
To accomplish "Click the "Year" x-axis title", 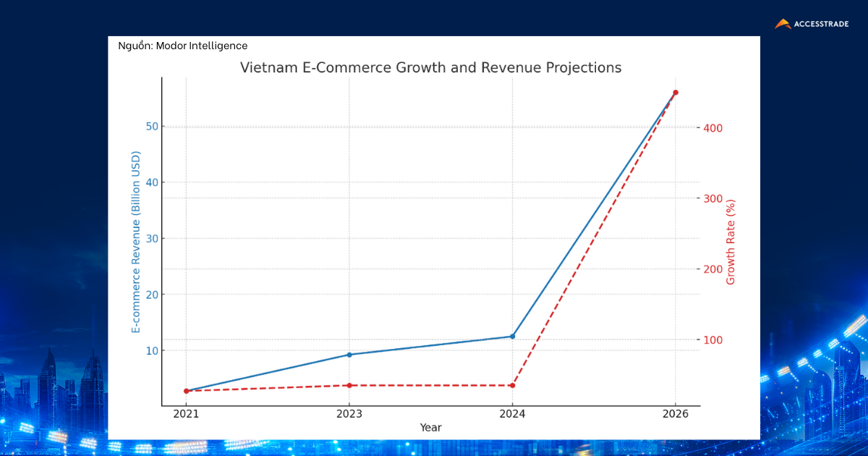I will [430, 428].
